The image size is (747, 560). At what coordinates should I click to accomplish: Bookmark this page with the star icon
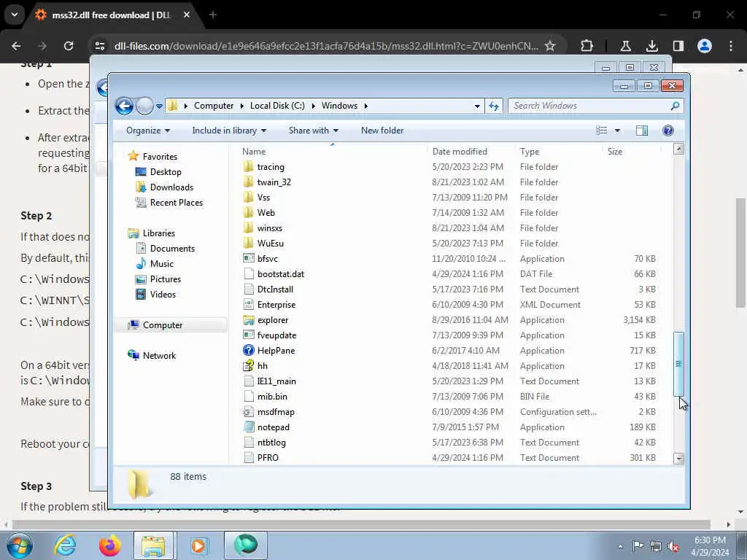pos(550,46)
